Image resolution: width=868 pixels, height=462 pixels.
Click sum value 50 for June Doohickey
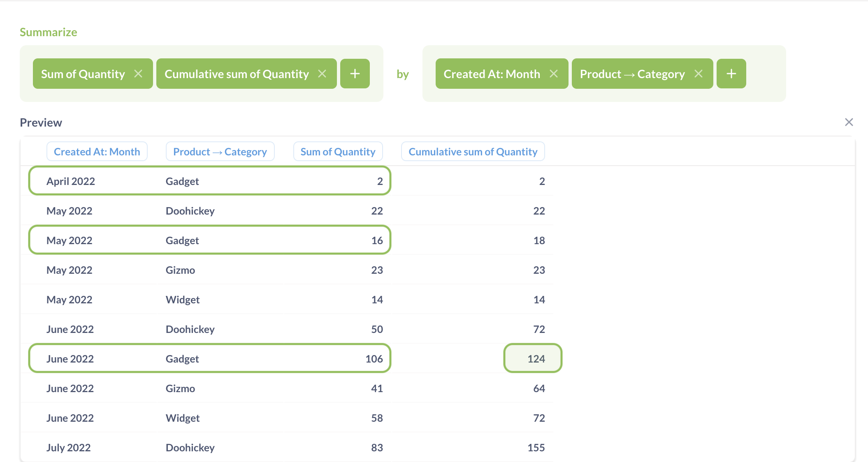(x=377, y=329)
